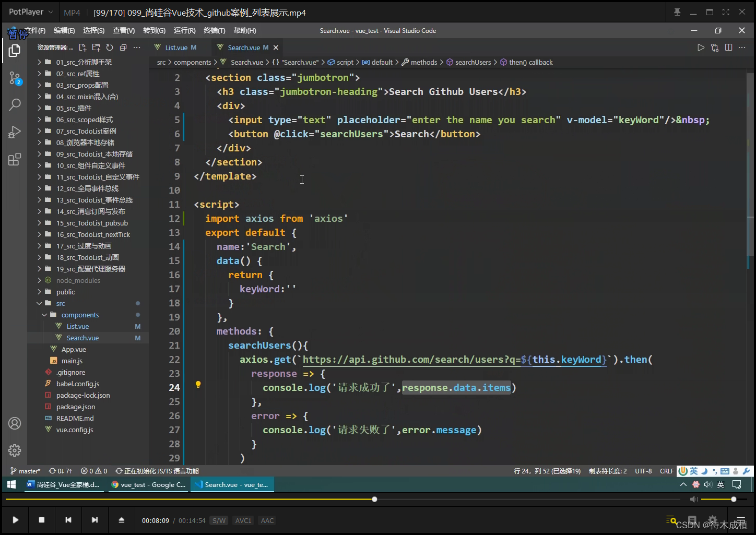756x535 pixels.
Task: Switch to 尚硅谷_Vue全家桶 Word taskbar item
Action: [64, 484]
